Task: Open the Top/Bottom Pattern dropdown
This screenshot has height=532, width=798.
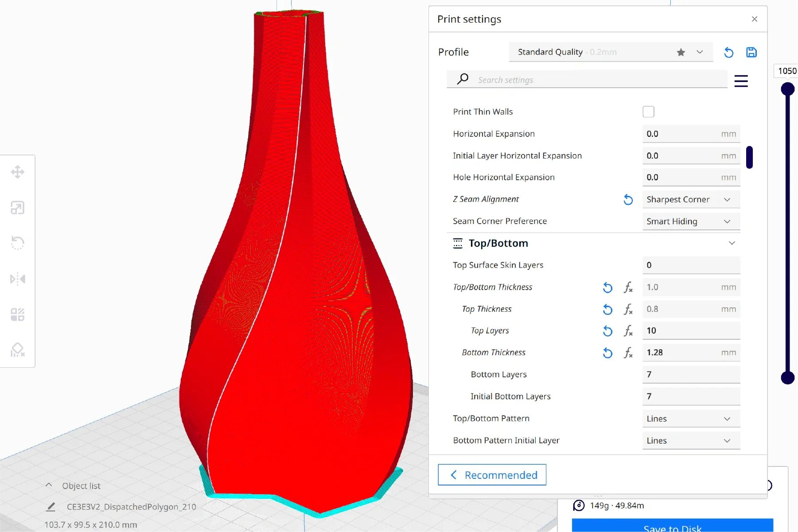Action: (691, 419)
